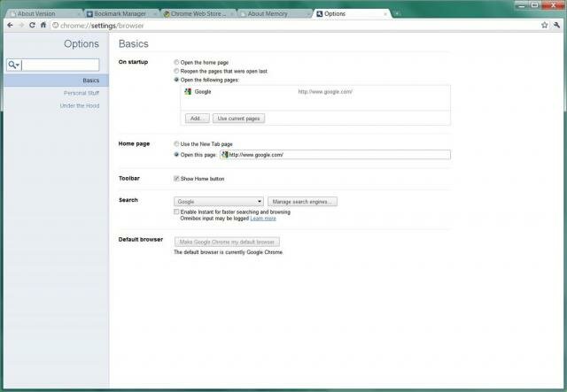
Task: Go back with the back arrow
Action: (x=10, y=25)
